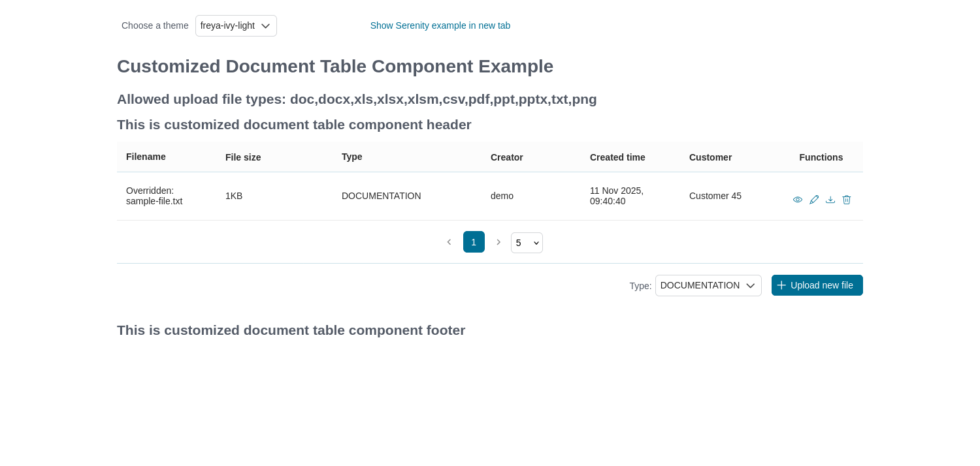Click the highlighted page 1 indicator
Viewport: 980px width, 466px height.
tap(474, 241)
